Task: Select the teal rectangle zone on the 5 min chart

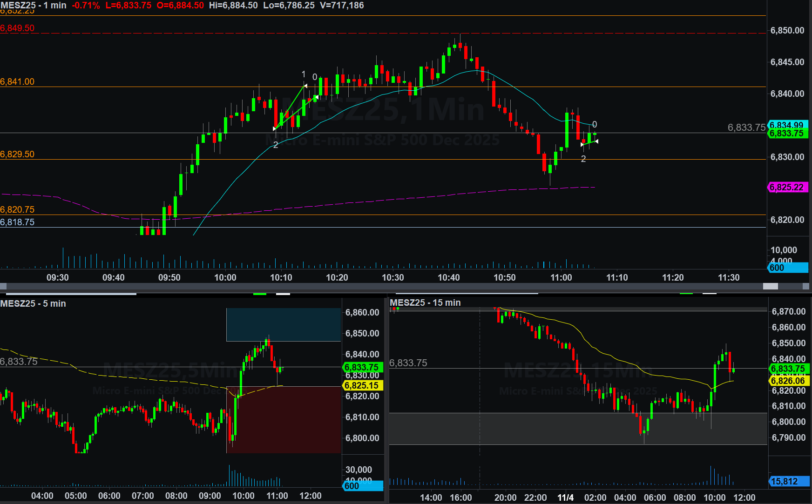Action: pos(283,324)
